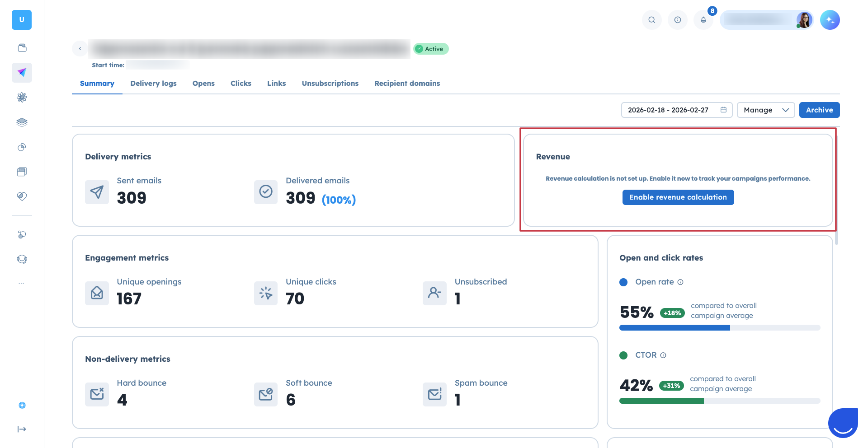Open the notifications bell
The height and width of the screenshot is (448, 868).
[x=703, y=20]
